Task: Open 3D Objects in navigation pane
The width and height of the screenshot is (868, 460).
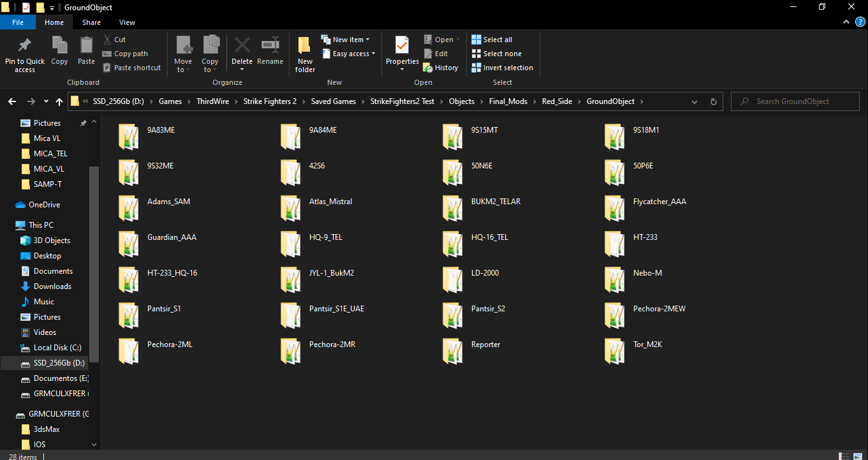Action: click(x=52, y=241)
